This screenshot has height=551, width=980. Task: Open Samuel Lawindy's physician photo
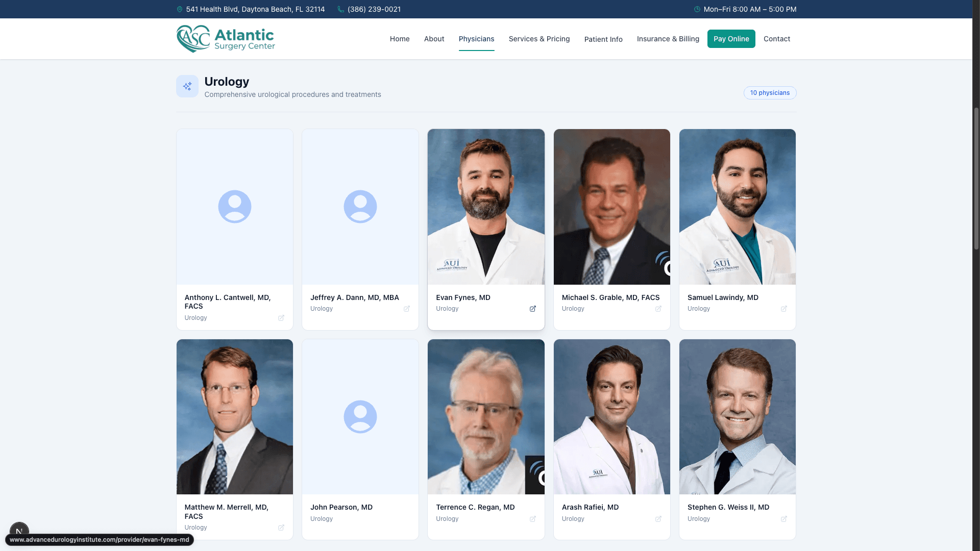coord(737,207)
